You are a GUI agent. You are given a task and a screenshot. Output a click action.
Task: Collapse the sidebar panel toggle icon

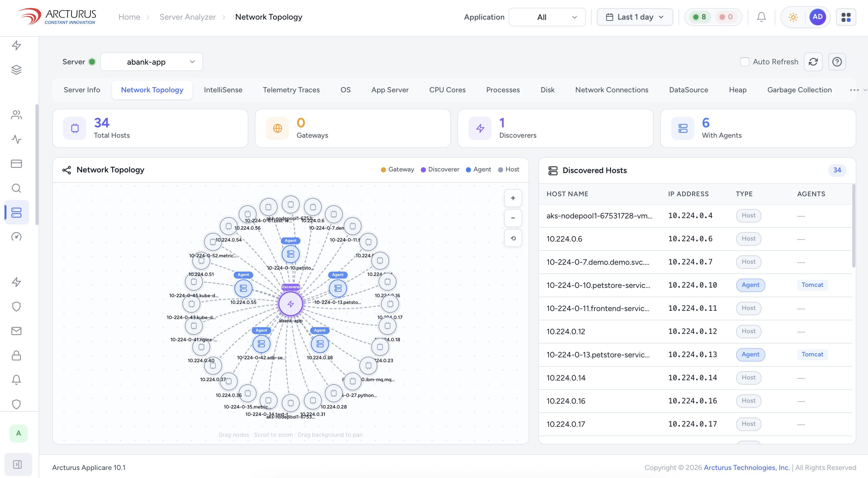17,464
